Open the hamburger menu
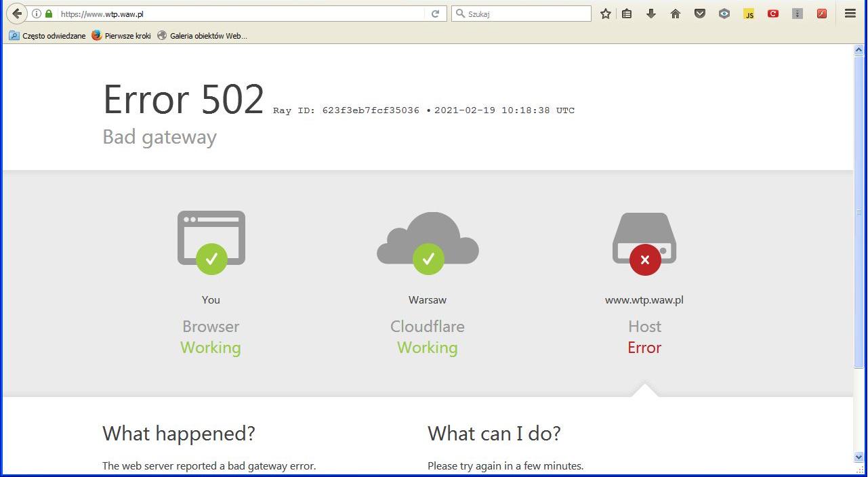The image size is (868, 477). coord(850,14)
